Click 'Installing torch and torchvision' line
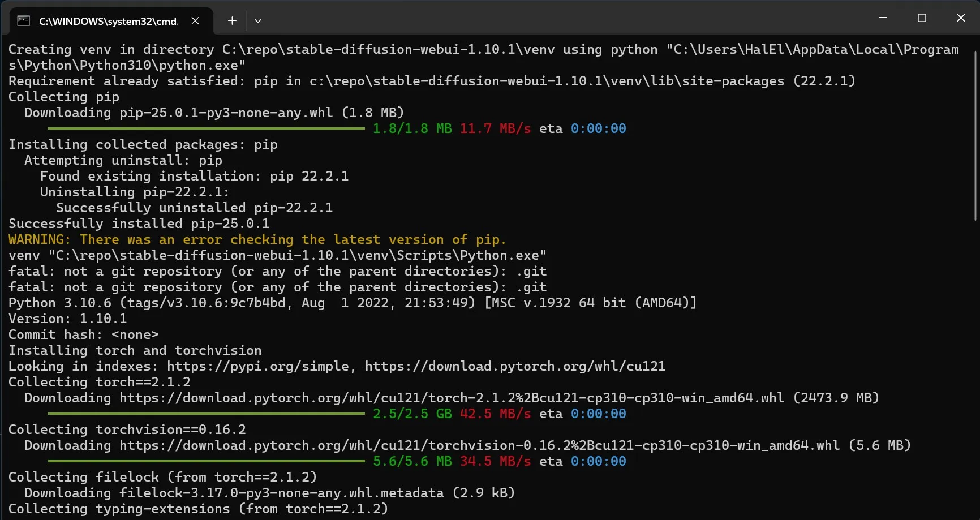The image size is (980, 520). pos(135,350)
